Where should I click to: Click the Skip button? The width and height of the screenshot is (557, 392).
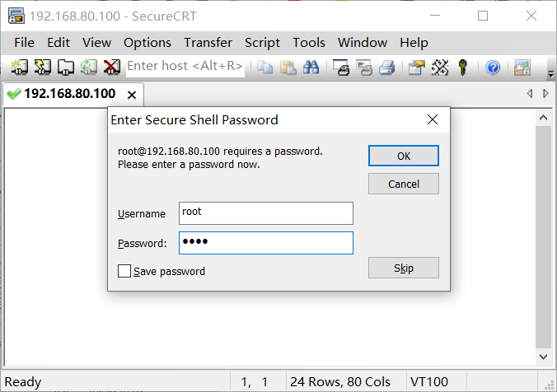point(404,268)
